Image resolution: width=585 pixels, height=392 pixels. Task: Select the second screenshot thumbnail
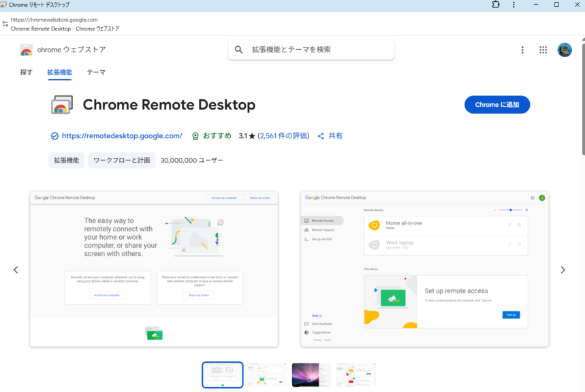pos(267,375)
